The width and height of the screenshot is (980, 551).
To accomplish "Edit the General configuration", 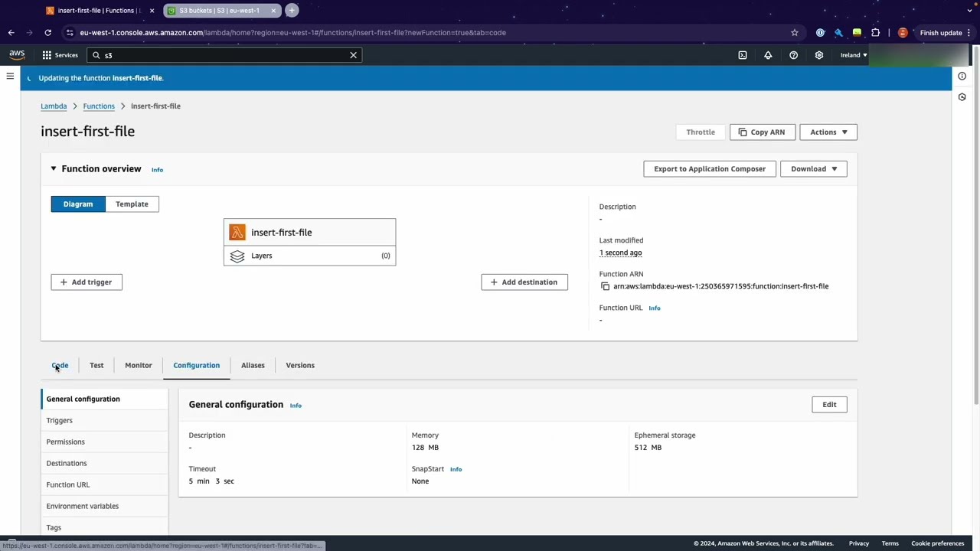I will click(829, 405).
